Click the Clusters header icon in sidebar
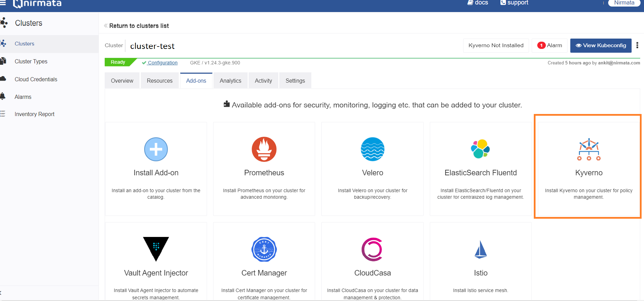Screen dimensions: 644x301 click(x=4, y=23)
